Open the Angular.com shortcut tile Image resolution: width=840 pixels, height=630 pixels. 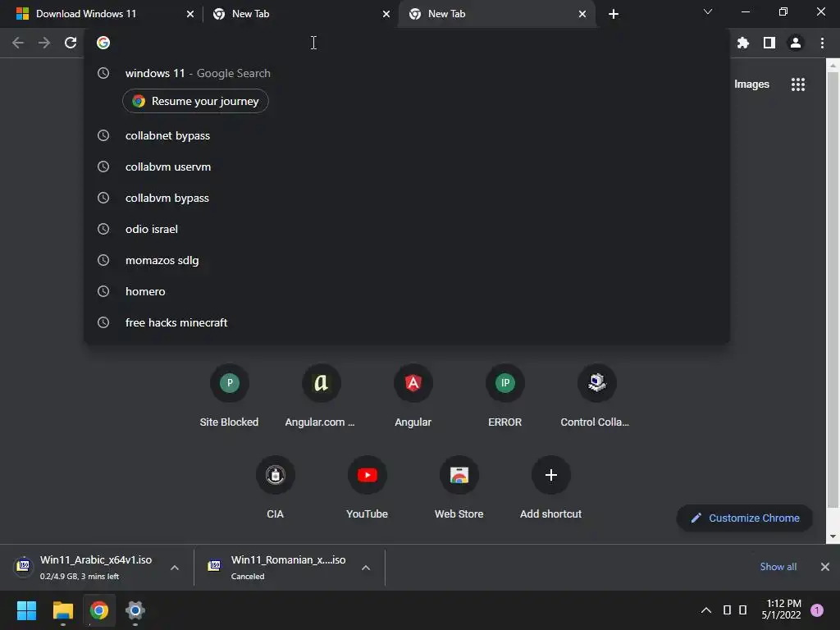[321, 396]
